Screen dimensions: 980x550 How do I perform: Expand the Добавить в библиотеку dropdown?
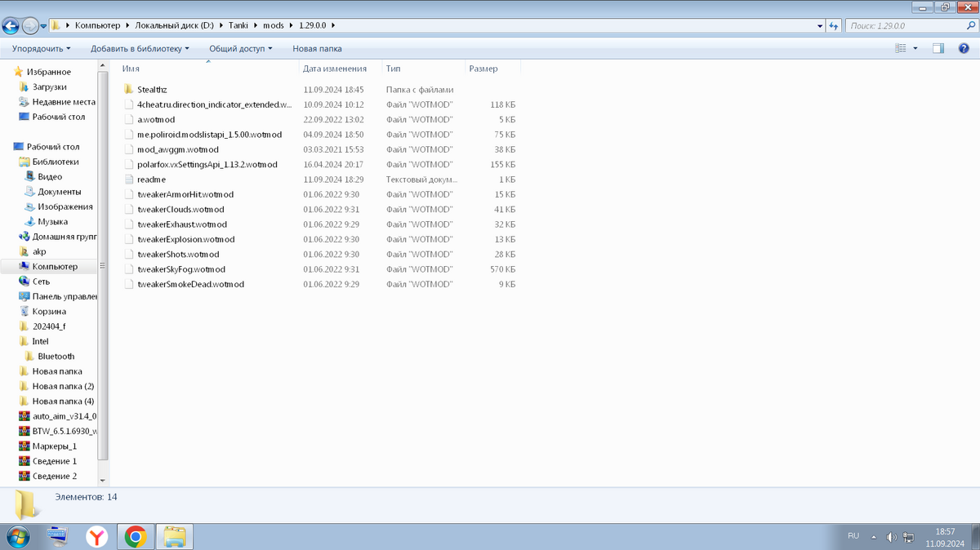[140, 49]
